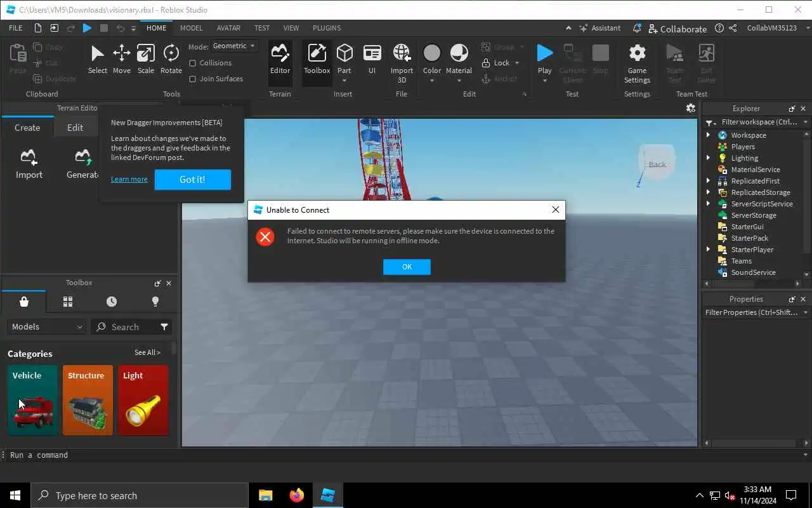Pick the Rotate tool
Screen dimensions: 812x508
click(x=171, y=60)
